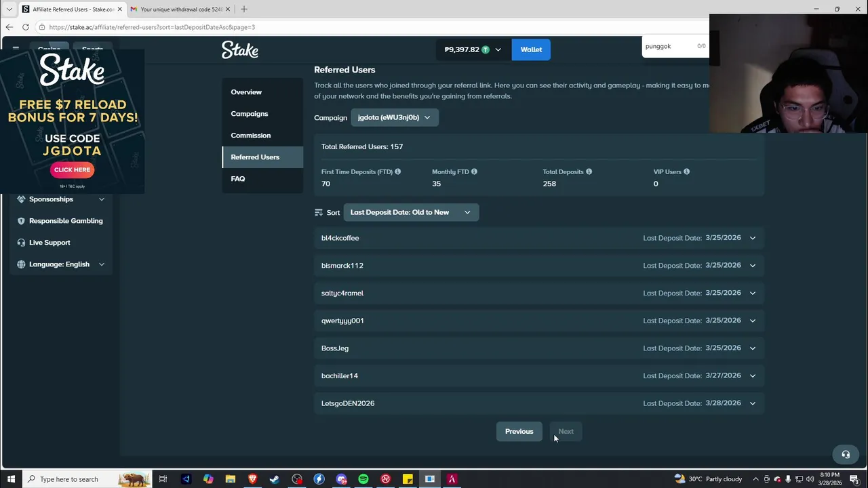
Task: Open the weather widget showing 30°C
Action: click(709, 479)
